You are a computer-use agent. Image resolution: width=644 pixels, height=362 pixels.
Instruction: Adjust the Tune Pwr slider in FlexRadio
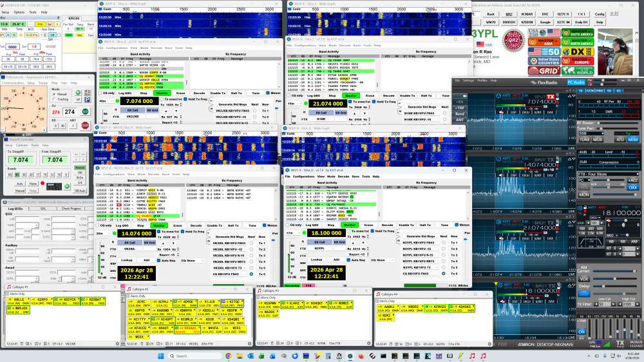tap(618, 129)
